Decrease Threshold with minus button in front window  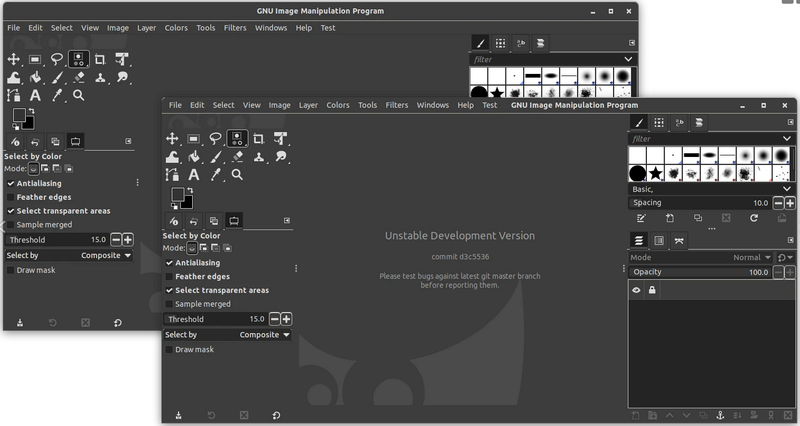[x=274, y=319]
